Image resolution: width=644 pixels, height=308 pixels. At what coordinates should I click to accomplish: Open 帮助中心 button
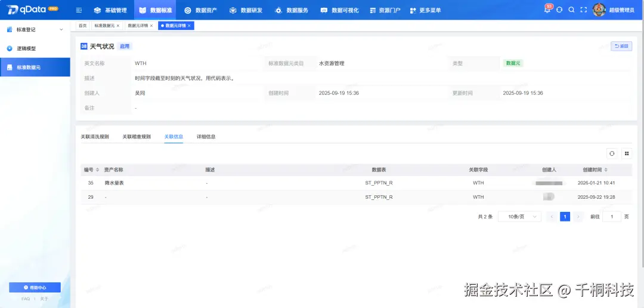(x=35, y=288)
